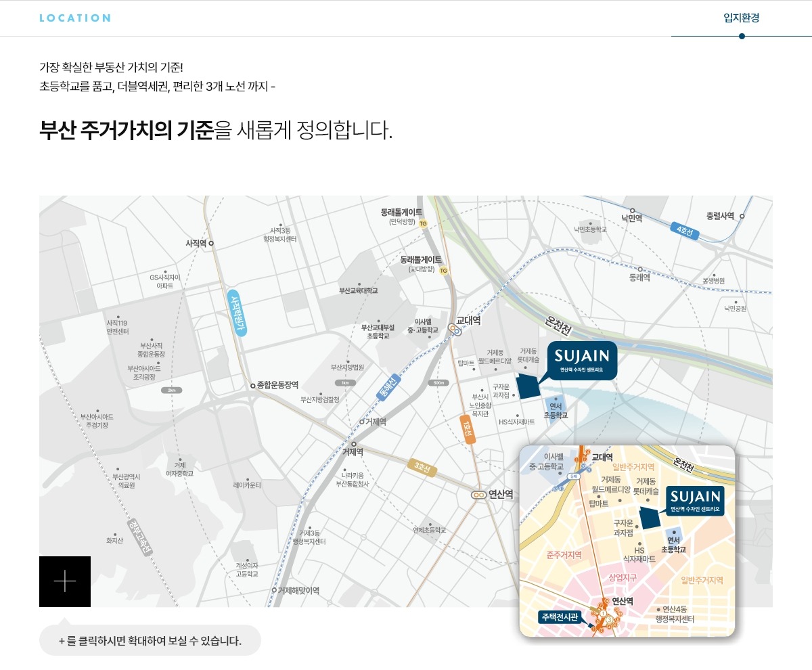Click the 거제3동 행정복지센터 label
Image resolution: width=812 pixels, height=670 pixels.
309,537
